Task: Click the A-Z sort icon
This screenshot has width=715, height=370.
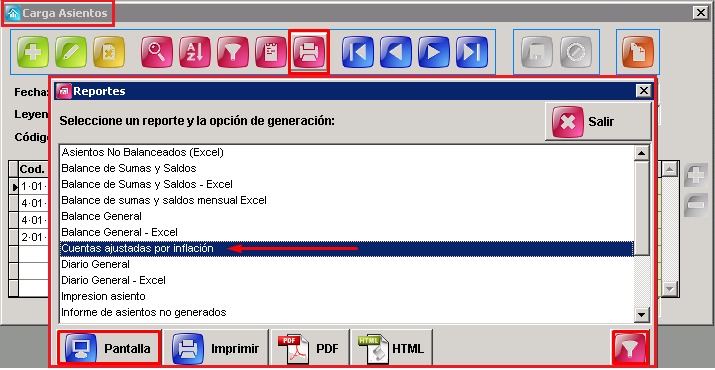Action: [195, 52]
